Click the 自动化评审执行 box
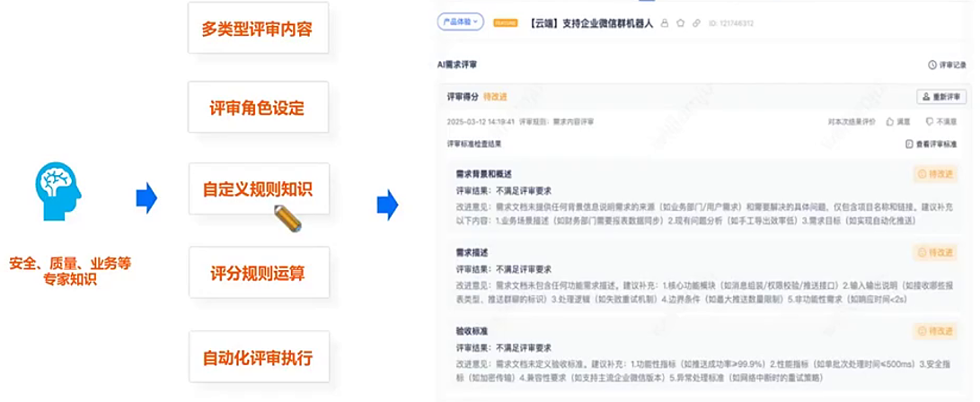Viewport: 980px width, 402px height. point(259,357)
